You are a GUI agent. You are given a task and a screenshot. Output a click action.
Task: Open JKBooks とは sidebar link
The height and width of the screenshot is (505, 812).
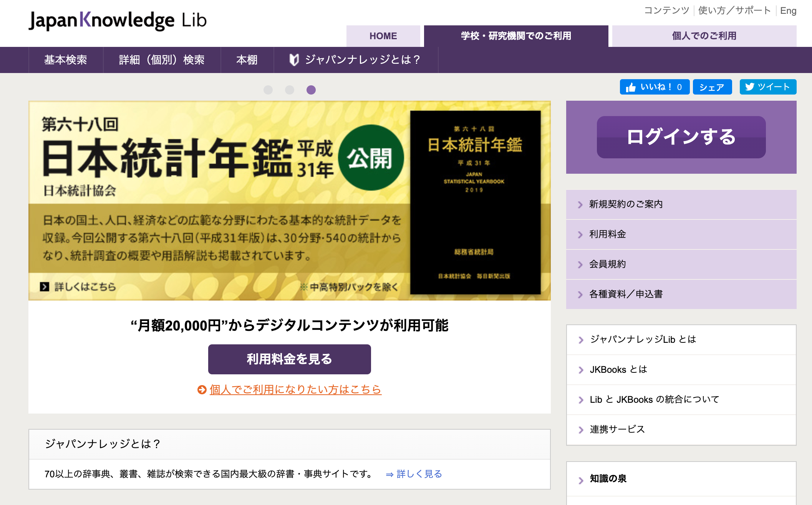[681, 370]
